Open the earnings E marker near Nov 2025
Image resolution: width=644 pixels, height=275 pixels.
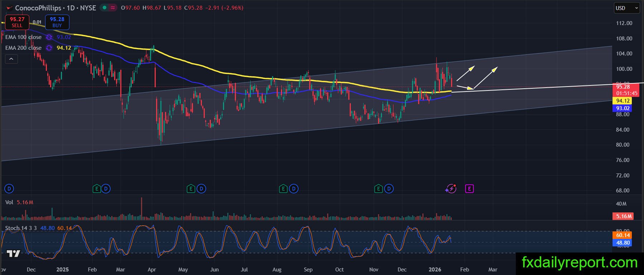(379, 188)
